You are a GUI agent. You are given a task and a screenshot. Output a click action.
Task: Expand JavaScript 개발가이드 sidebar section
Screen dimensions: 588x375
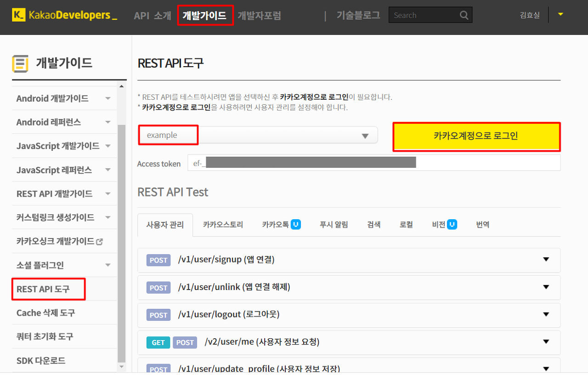click(107, 146)
